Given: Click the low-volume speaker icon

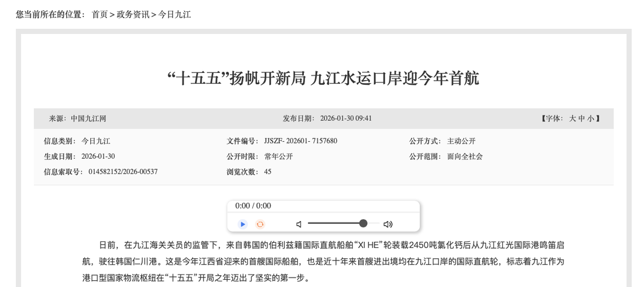Looking at the screenshot, I should click(x=299, y=224).
